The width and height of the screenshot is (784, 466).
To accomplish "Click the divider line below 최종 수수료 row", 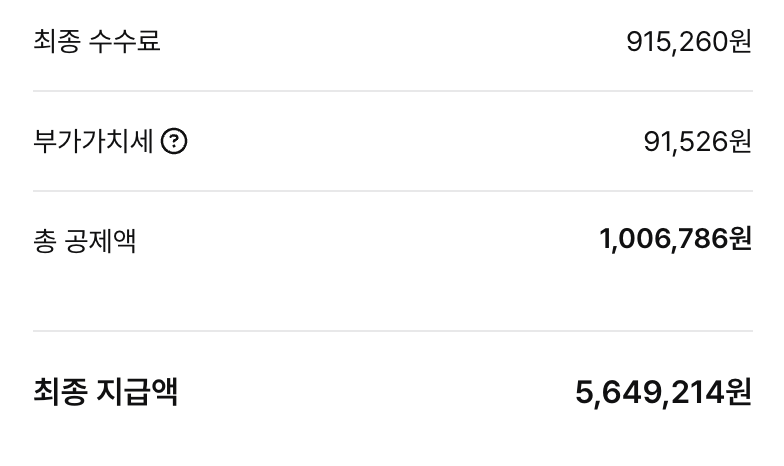I will (x=392, y=91).
